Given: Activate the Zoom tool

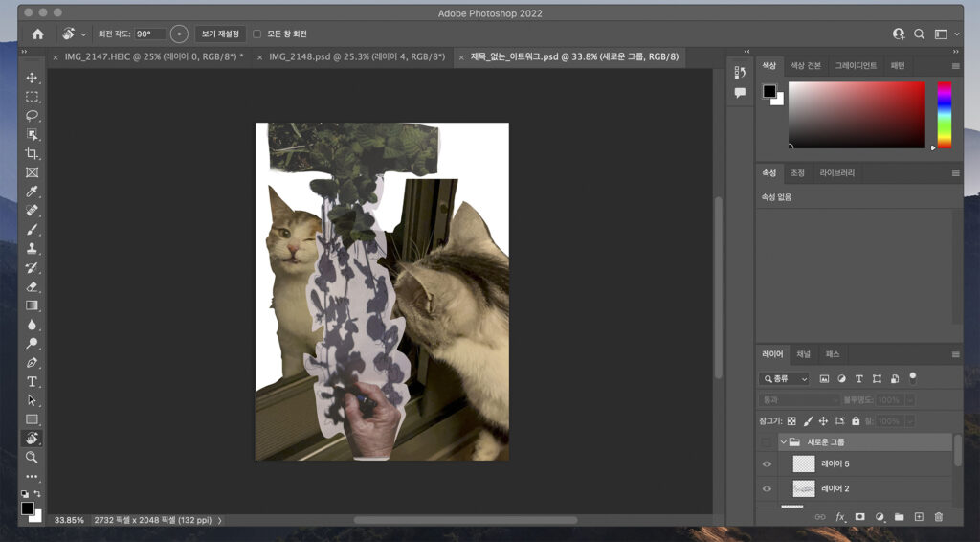Looking at the screenshot, I should coord(32,457).
